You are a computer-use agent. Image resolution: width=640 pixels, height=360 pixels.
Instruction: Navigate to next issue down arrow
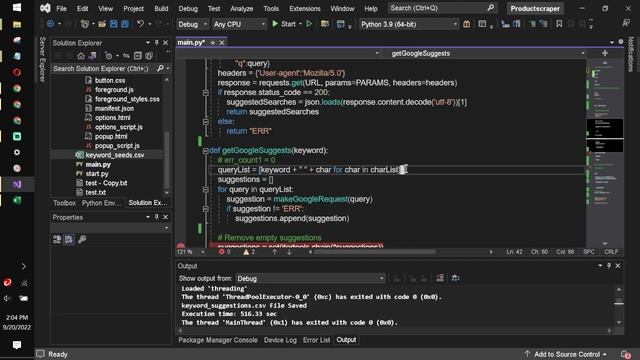[x=289, y=252]
